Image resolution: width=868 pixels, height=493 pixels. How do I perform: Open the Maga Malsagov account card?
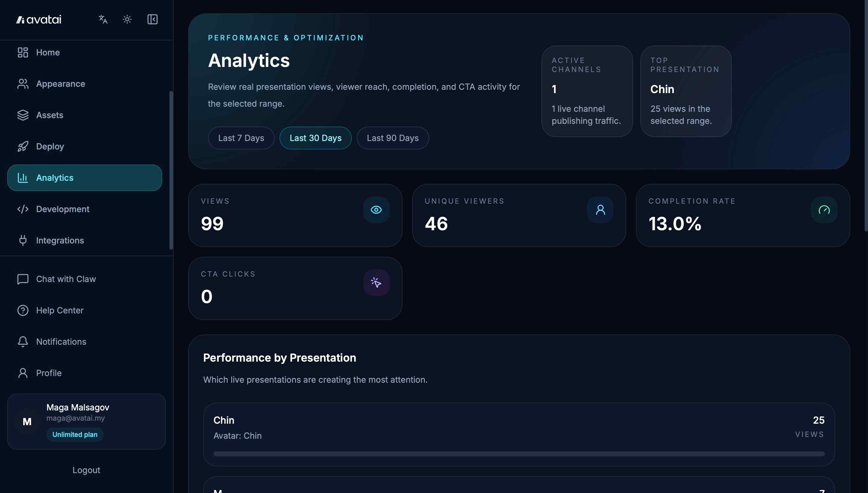click(86, 422)
